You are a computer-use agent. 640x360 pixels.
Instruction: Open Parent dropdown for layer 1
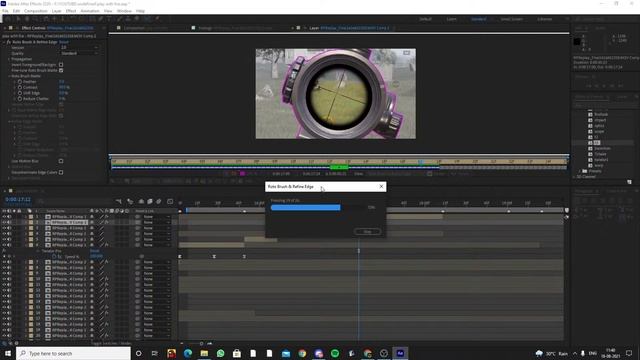[156, 217]
